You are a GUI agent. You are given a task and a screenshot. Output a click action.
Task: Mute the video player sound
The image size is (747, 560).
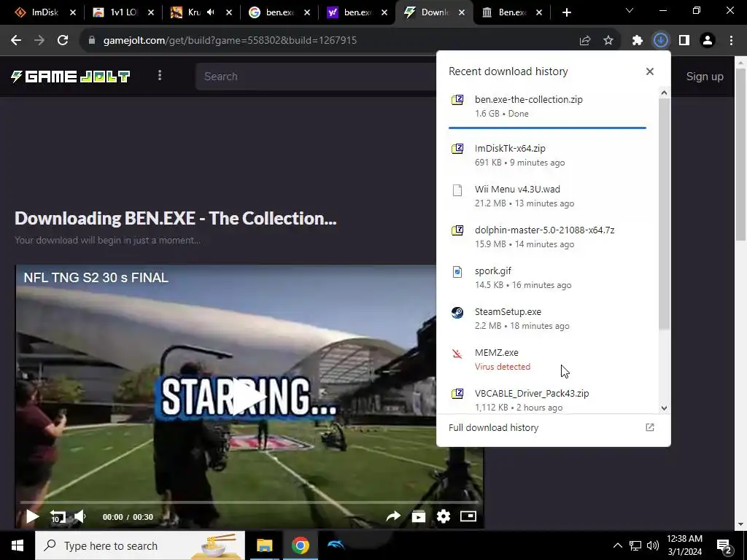point(80,516)
